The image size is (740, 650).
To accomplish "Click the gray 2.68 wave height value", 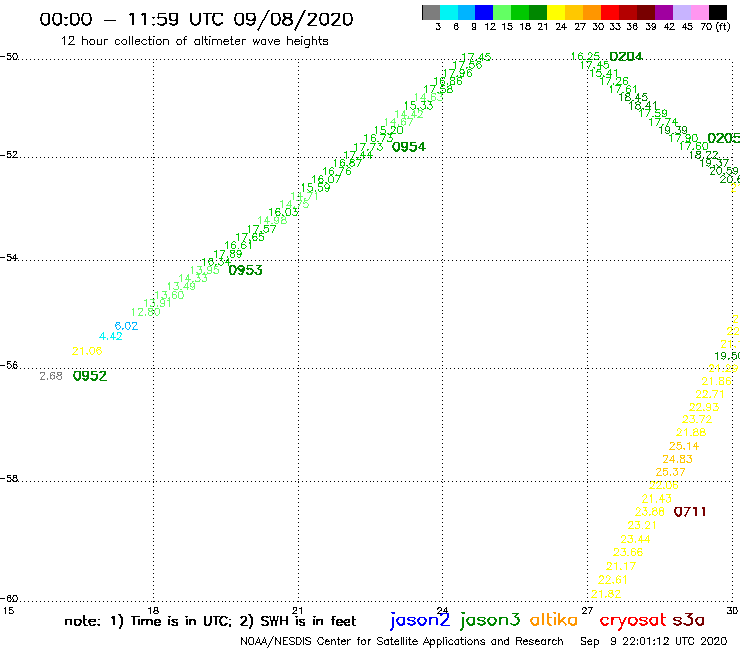I will click(x=51, y=376).
